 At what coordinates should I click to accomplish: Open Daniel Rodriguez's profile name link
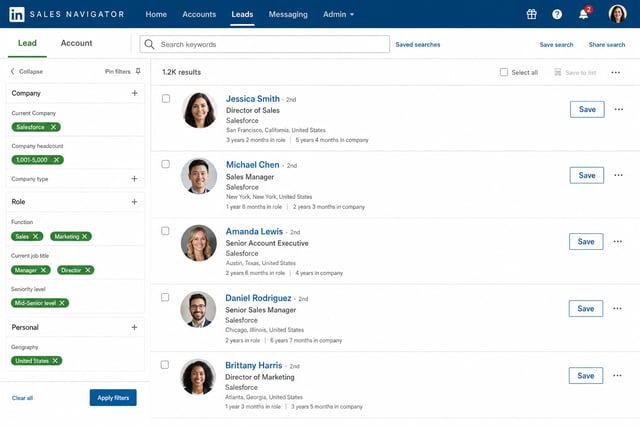tap(258, 298)
